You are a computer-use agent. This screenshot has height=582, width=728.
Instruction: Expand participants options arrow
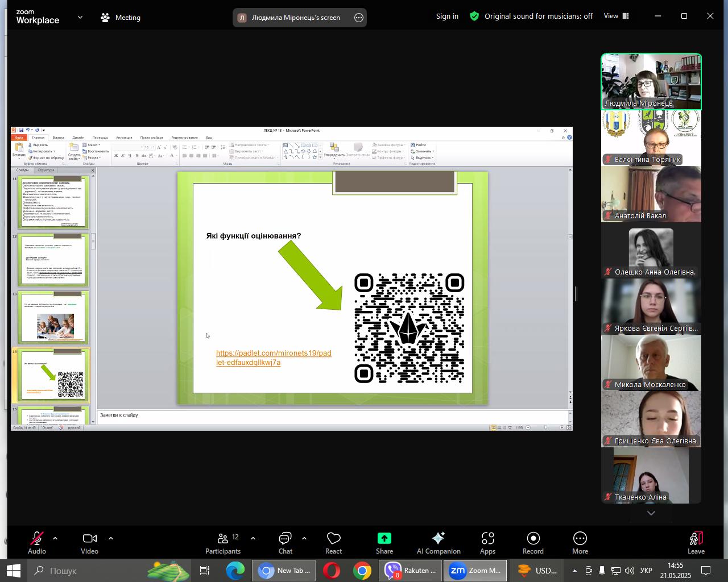click(x=253, y=538)
